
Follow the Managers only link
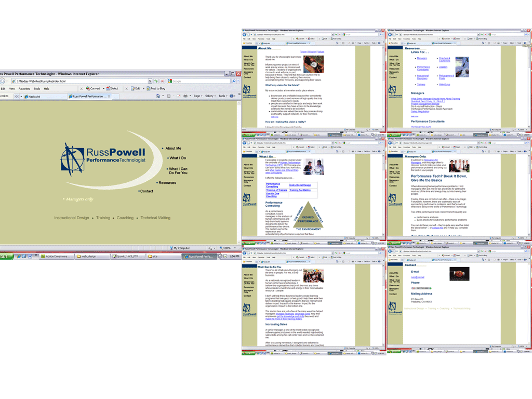79,199
